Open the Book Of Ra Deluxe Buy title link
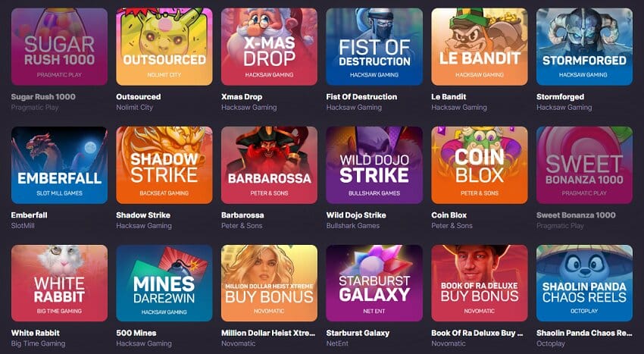 [x=477, y=333]
